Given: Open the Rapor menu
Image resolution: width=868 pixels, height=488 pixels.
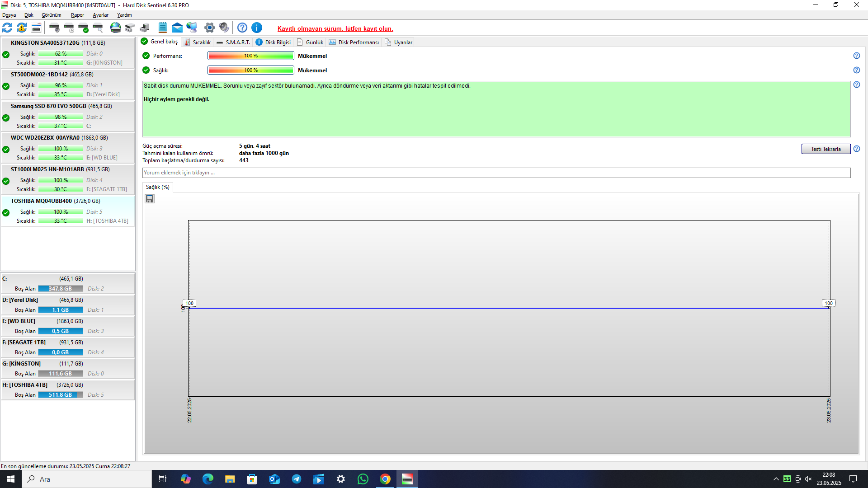Looking at the screenshot, I should click(77, 15).
